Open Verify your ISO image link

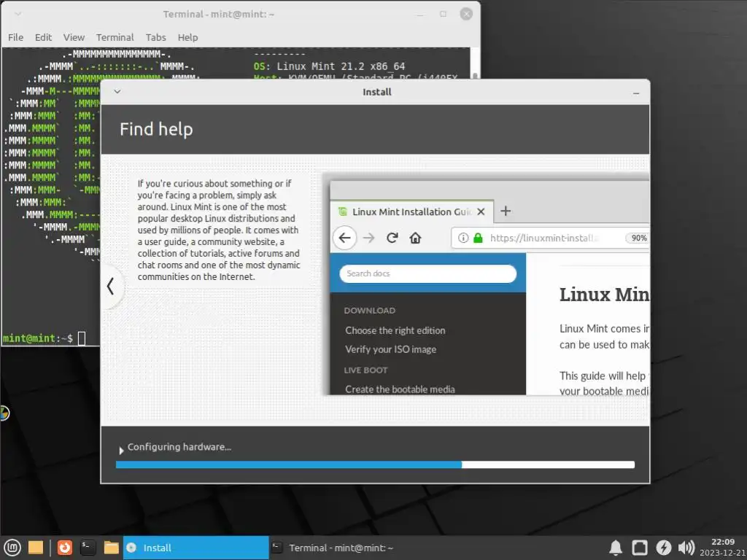pyautogui.click(x=391, y=349)
